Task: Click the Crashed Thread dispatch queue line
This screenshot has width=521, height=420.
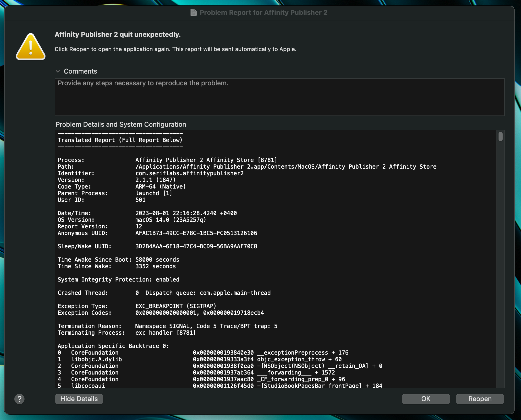Action: pos(164,293)
